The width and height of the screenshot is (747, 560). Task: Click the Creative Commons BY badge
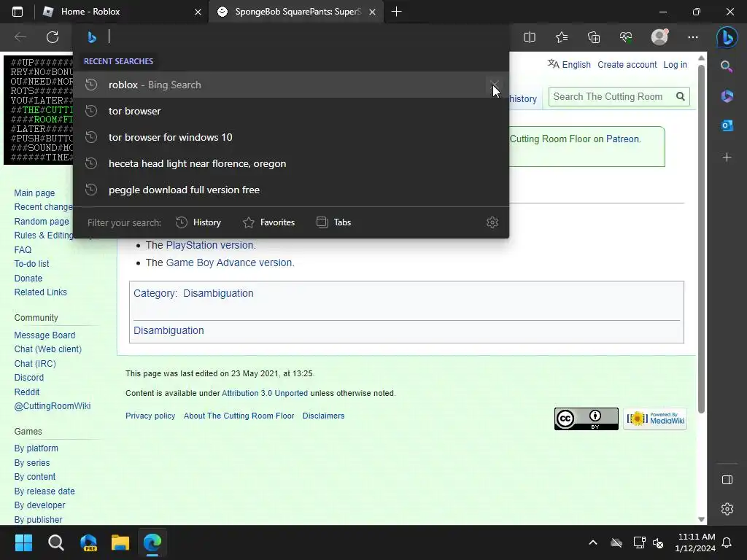point(586,419)
